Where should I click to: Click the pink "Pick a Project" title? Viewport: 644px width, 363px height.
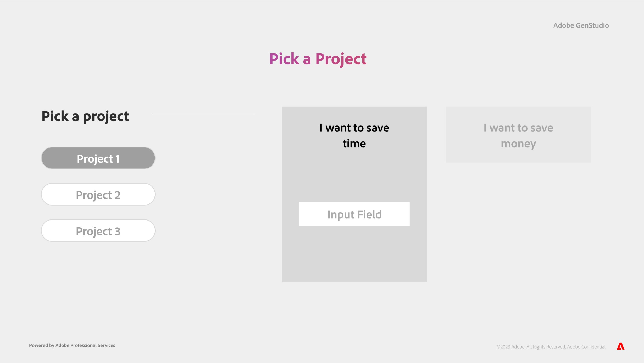tap(318, 59)
